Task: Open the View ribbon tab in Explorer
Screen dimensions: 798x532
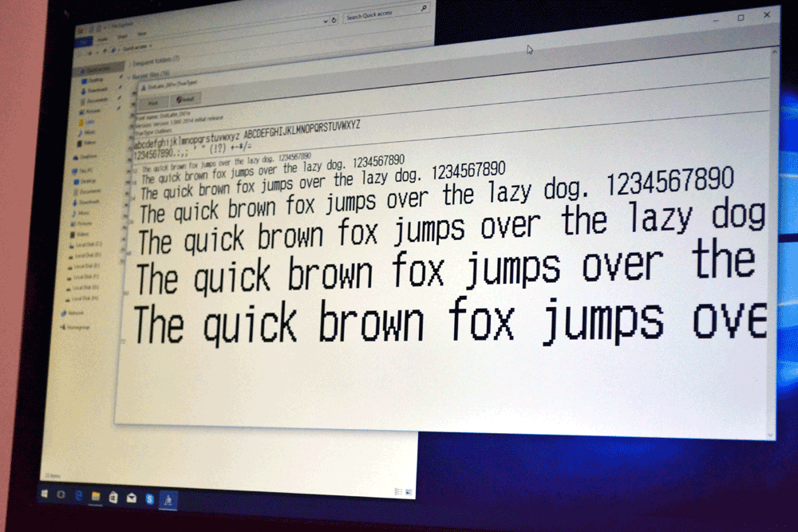Action: pyautogui.click(x=142, y=33)
